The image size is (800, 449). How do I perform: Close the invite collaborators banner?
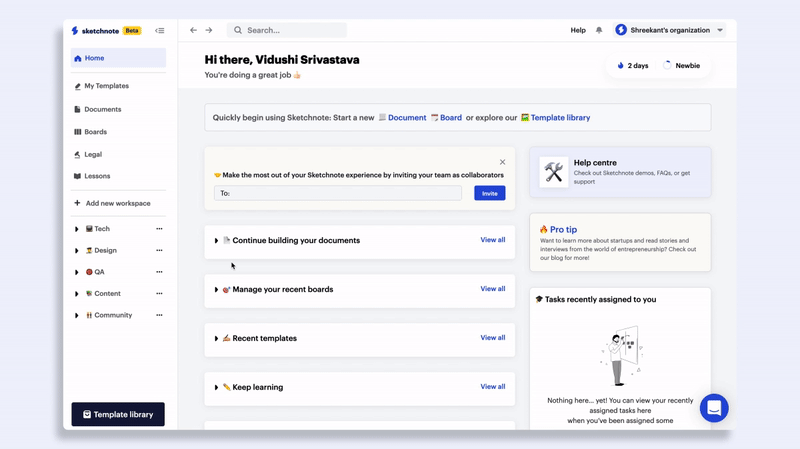[x=503, y=162]
